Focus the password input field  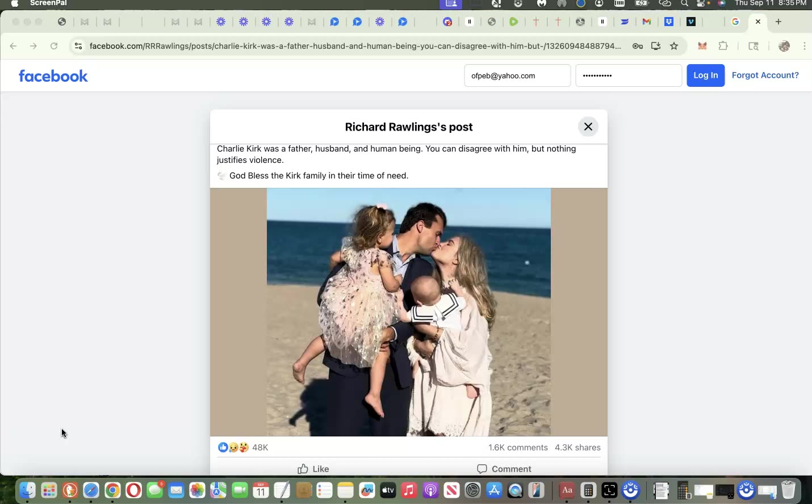coord(628,75)
